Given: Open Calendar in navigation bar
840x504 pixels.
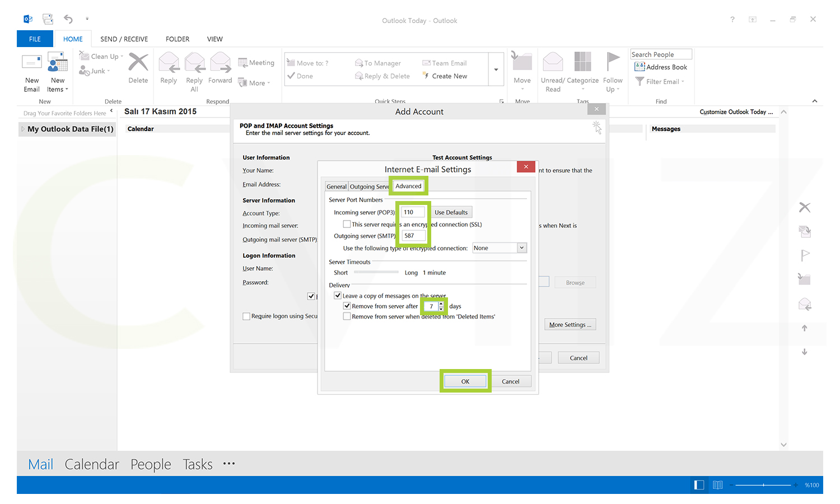Looking at the screenshot, I should tap(92, 464).
